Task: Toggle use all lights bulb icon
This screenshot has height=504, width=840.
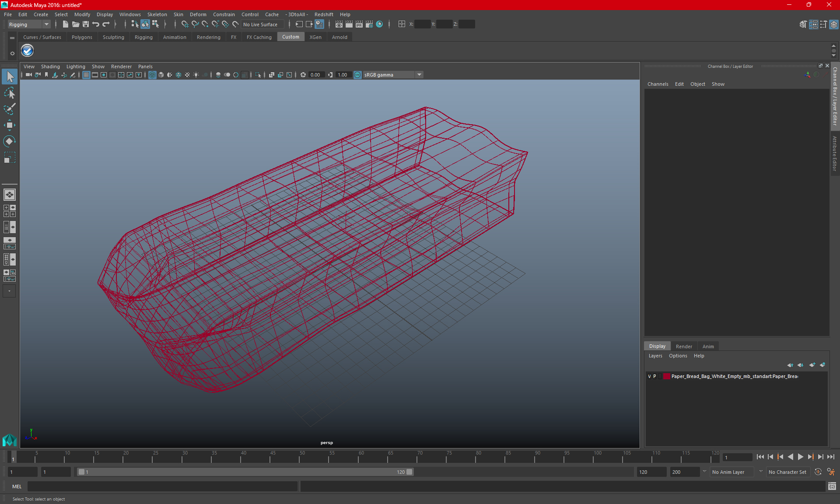Action: click(196, 75)
